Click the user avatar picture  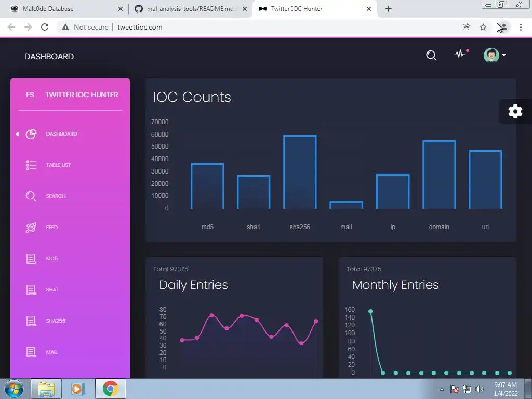pos(491,55)
